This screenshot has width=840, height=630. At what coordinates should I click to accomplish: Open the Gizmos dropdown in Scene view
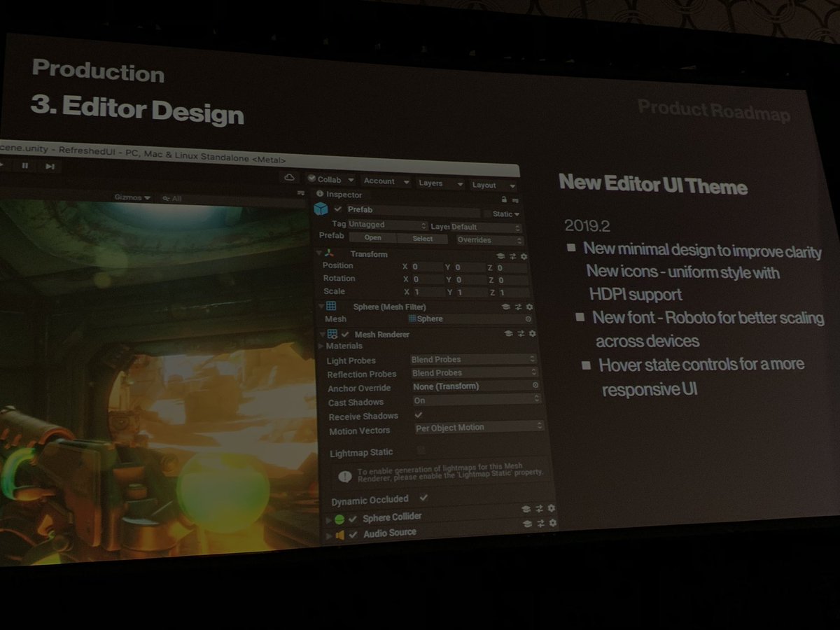pos(132,197)
